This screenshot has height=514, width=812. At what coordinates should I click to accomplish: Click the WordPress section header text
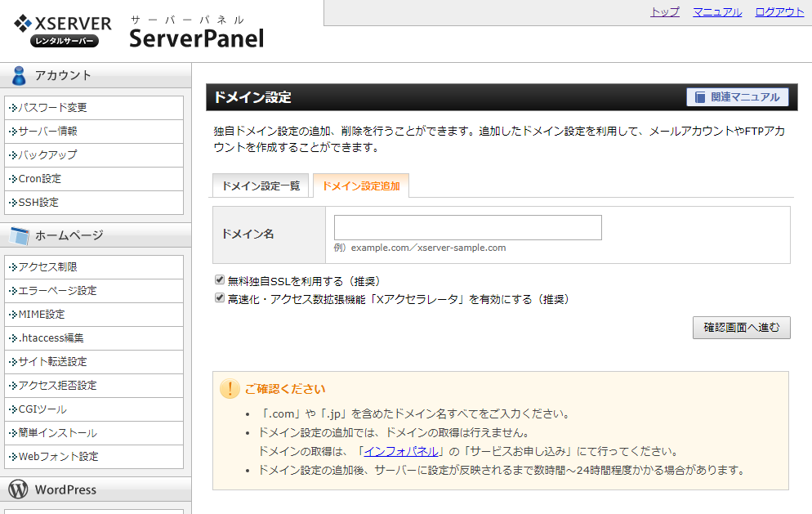pyautogui.click(x=66, y=489)
